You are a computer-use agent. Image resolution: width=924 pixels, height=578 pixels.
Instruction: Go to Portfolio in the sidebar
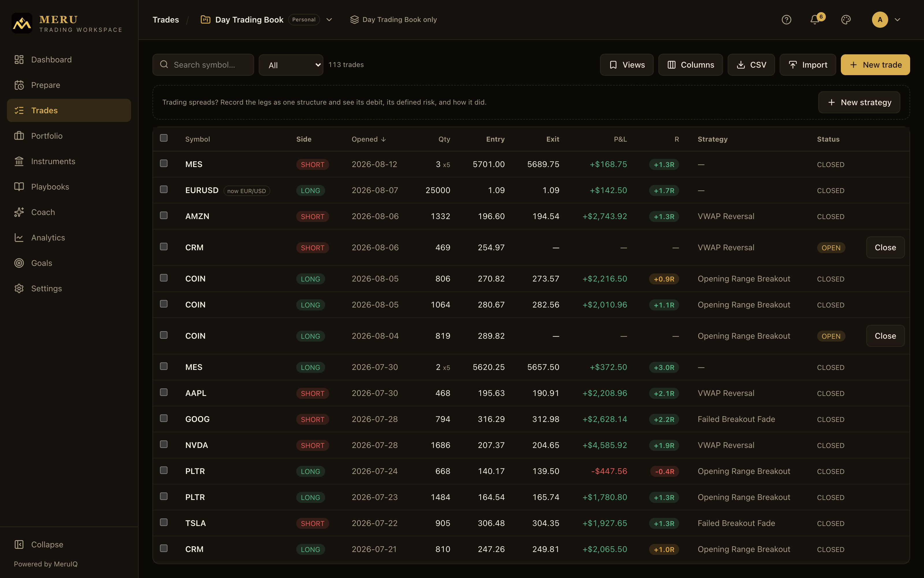point(69,136)
